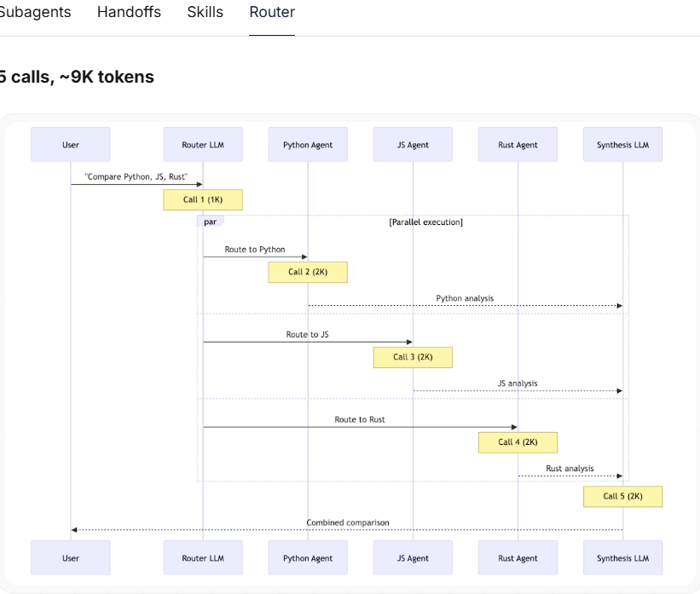Click the 5 calls, ~9K tokens heading

[x=77, y=77]
